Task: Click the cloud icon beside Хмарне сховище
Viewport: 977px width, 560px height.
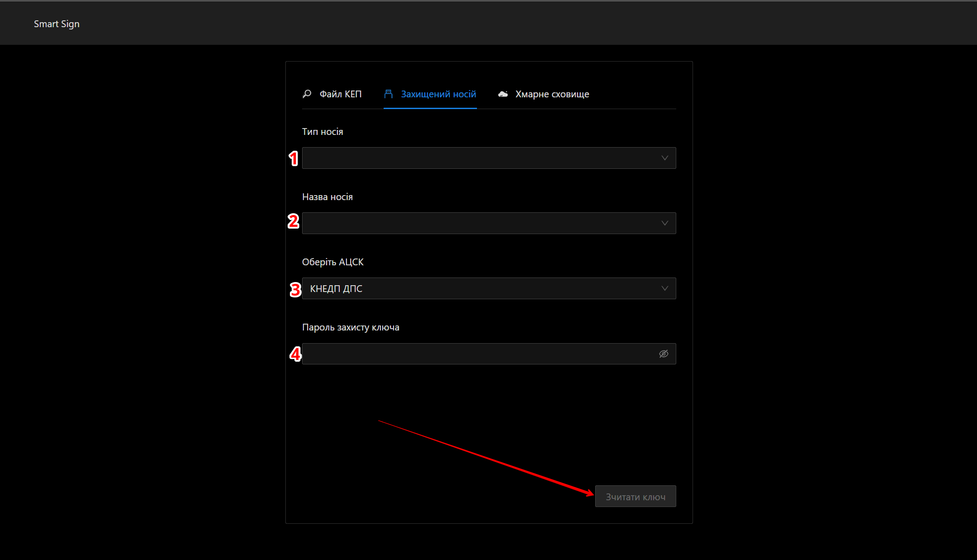Action: pyautogui.click(x=503, y=94)
